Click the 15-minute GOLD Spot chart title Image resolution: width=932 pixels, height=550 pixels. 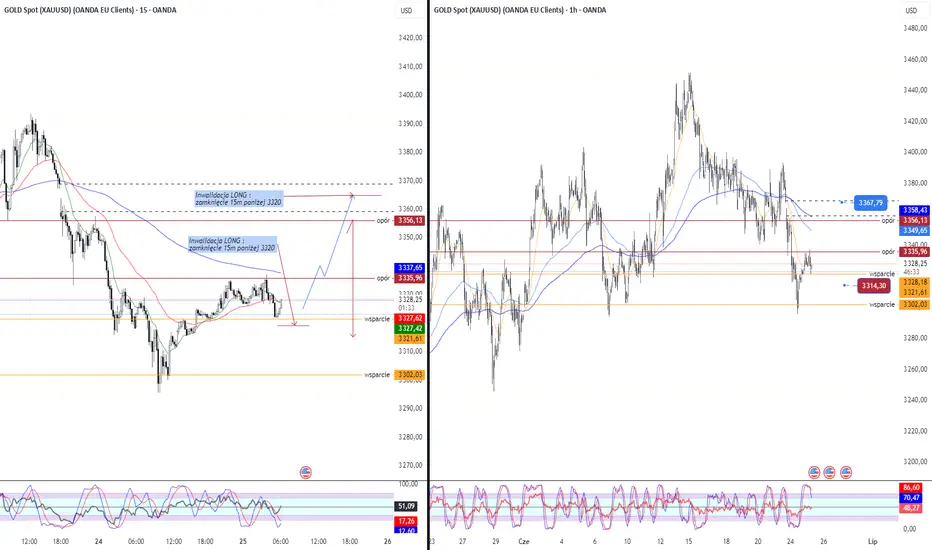point(90,10)
